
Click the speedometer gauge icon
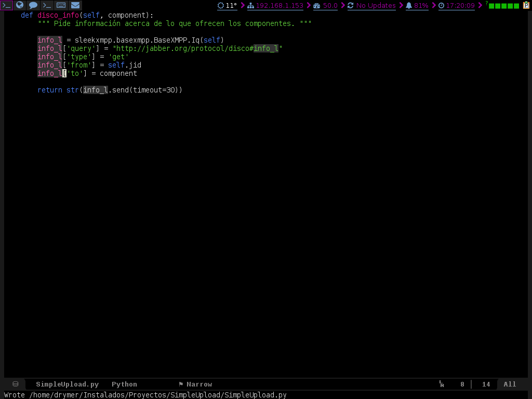tap(316, 5)
